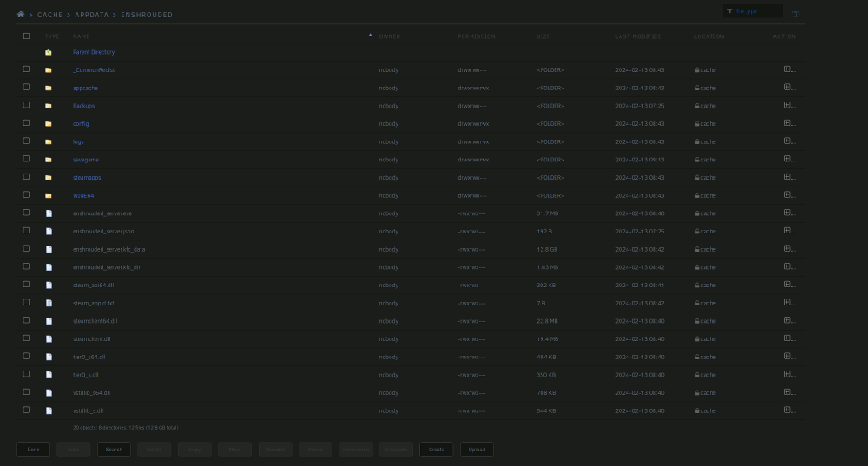Click the vstdlib_s64.dll file name
868x466 pixels.
tap(91, 393)
